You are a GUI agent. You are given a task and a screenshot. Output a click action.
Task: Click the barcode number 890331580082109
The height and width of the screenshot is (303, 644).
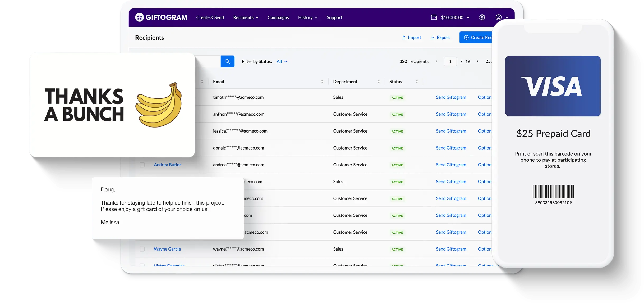click(x=553, y=203)
